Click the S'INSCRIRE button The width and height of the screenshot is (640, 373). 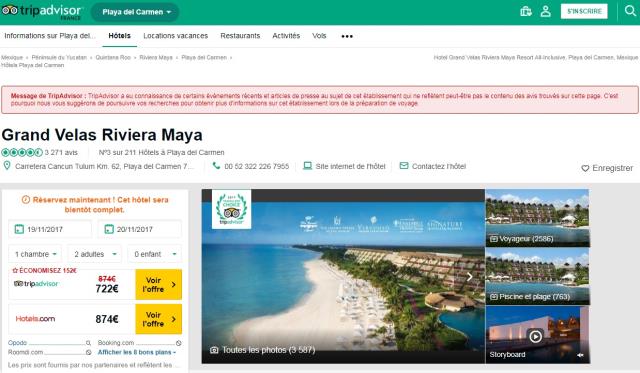pos(584,11)
